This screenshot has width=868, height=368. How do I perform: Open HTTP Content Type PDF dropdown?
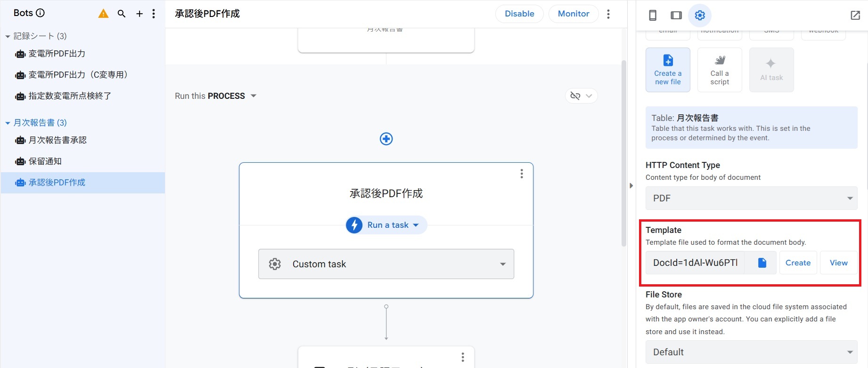[751, 198]
